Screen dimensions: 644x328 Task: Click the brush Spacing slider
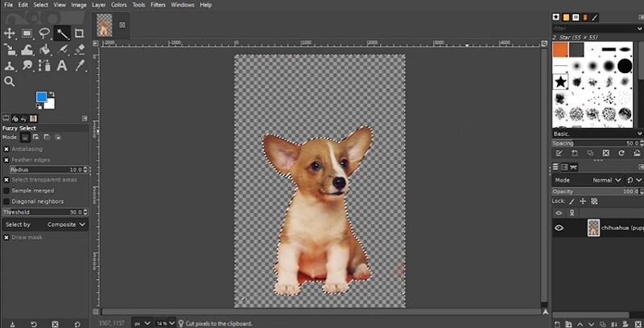pos(597,143)
